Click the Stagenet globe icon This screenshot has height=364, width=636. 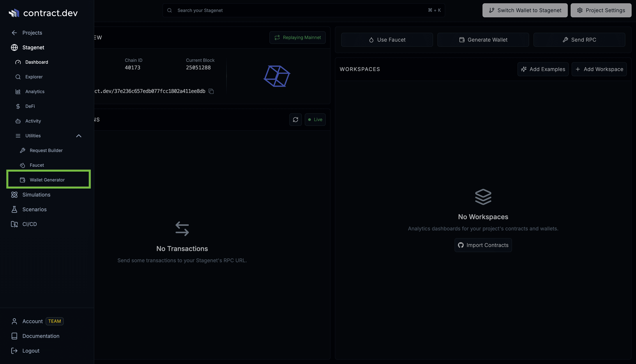tap(14, 47)
